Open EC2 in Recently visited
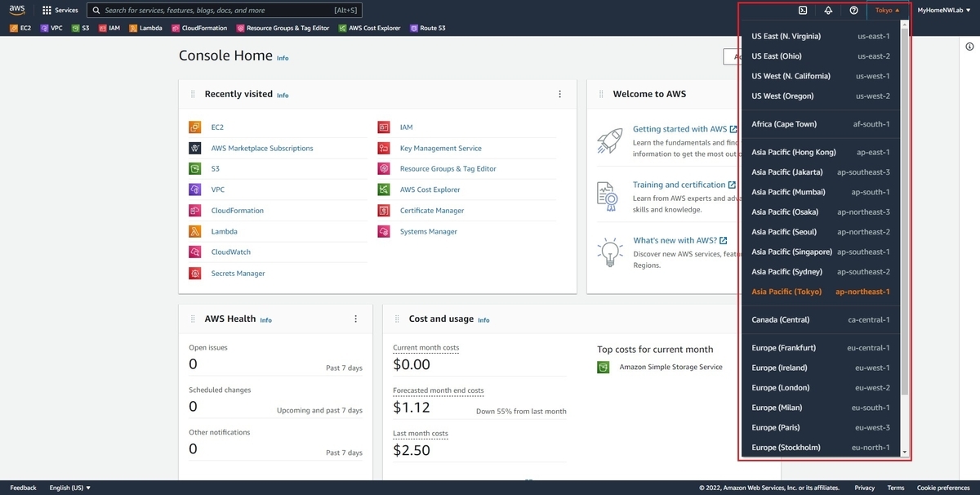980x495 pixels. (x=217, y=127)
